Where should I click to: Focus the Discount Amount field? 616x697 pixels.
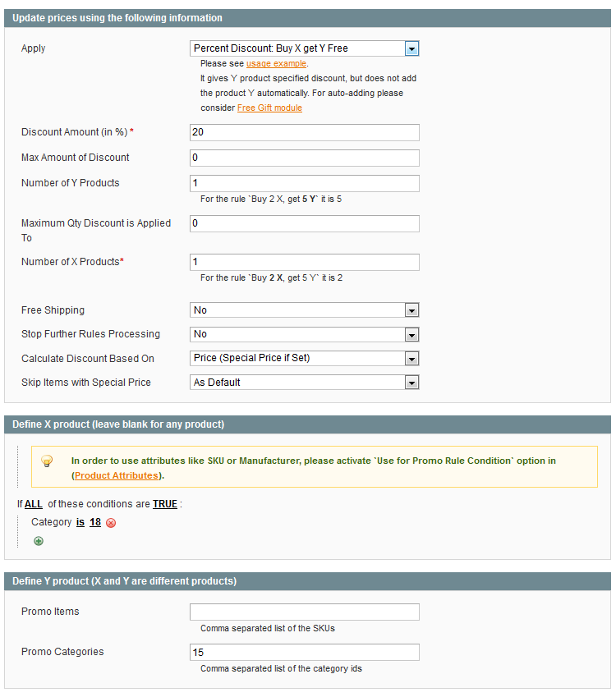[x=305, y=132]
